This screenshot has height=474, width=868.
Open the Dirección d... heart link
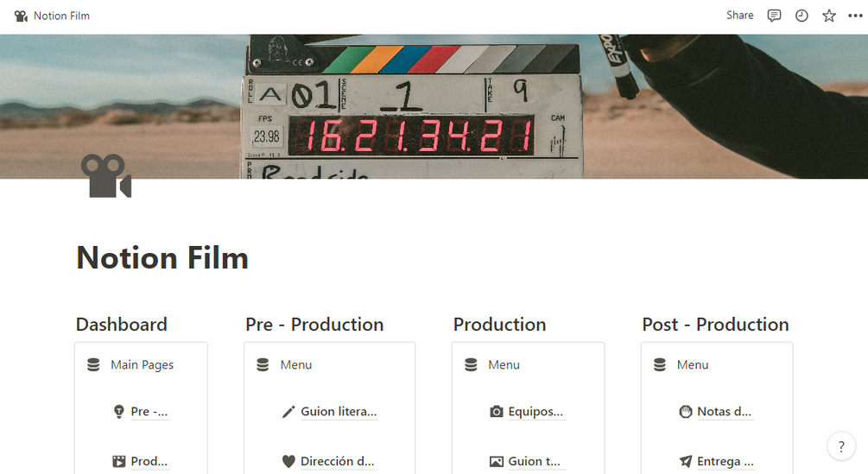tap(338, 462)
